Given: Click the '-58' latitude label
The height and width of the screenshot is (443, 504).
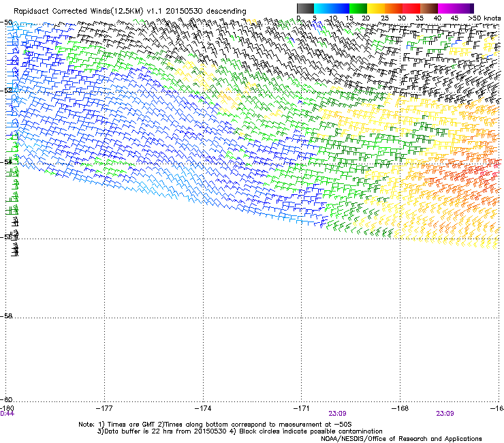Looking at the screenshot, I should pyautogui.click(x=6, y=316).
